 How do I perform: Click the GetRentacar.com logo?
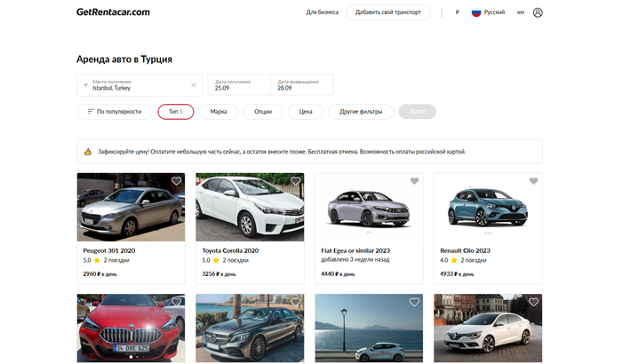click(113, 12)
